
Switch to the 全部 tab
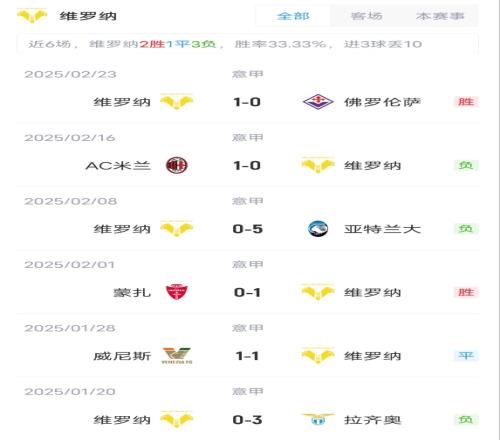(293, 16)
